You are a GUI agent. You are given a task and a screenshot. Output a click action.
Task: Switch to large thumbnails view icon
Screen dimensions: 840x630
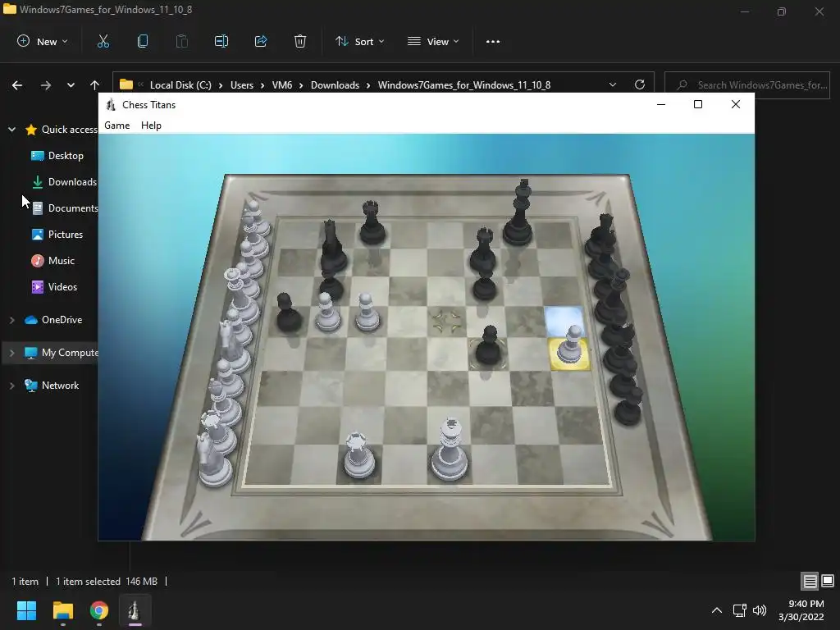point(828,581)
